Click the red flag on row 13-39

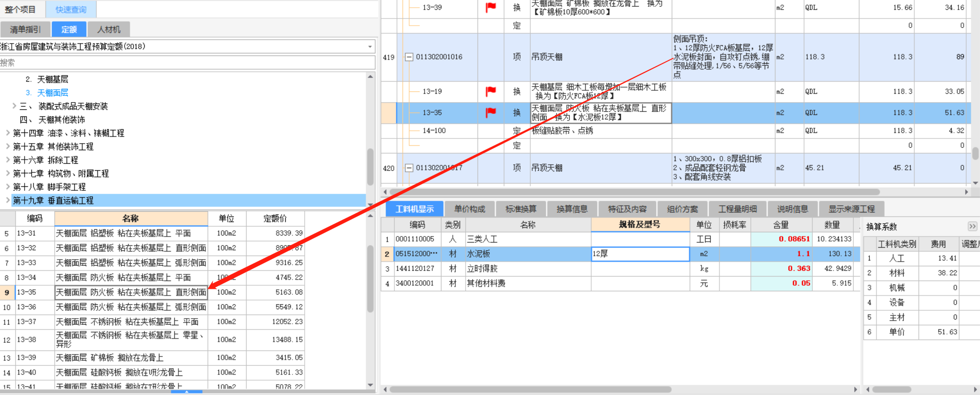491,7
